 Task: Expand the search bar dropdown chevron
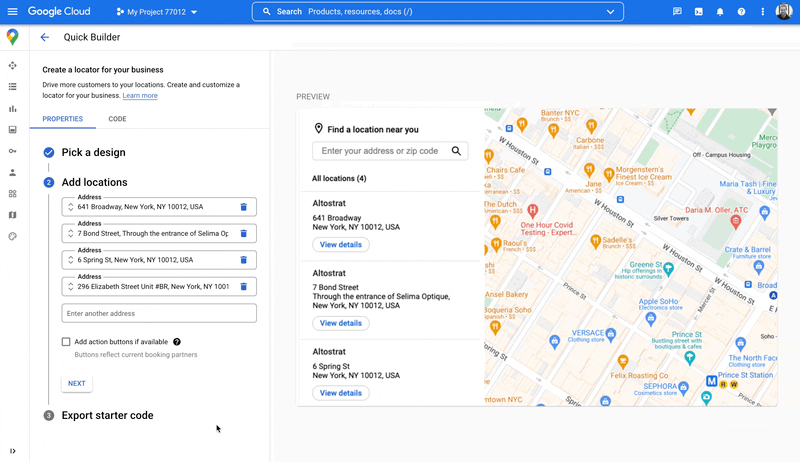[610, 12]
